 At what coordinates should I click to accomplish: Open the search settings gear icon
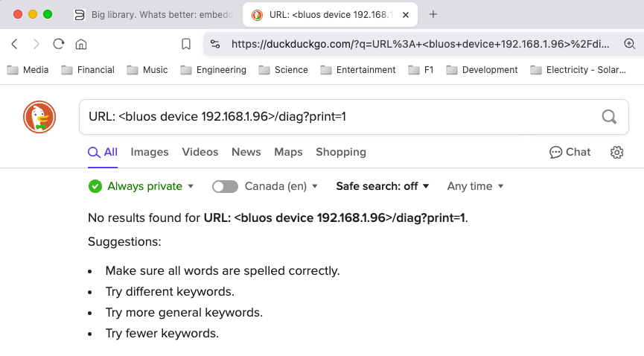(x=616, y=152)
